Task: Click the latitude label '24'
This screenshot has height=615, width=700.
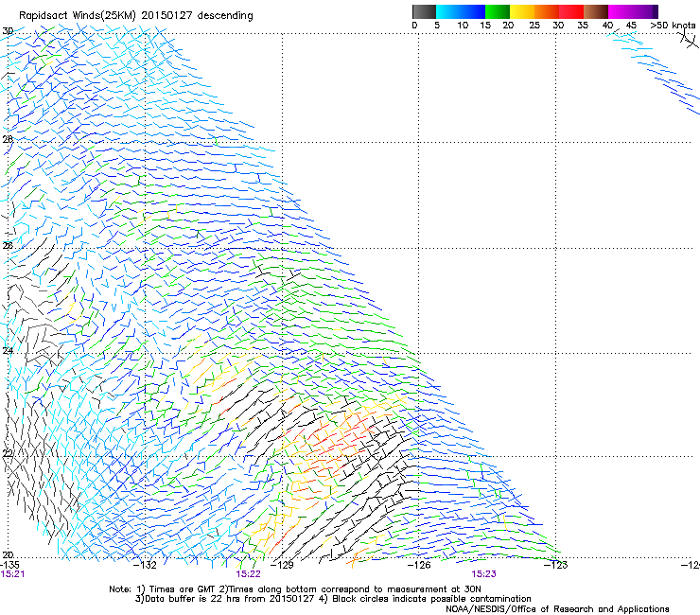Action: tap(8, 351)
